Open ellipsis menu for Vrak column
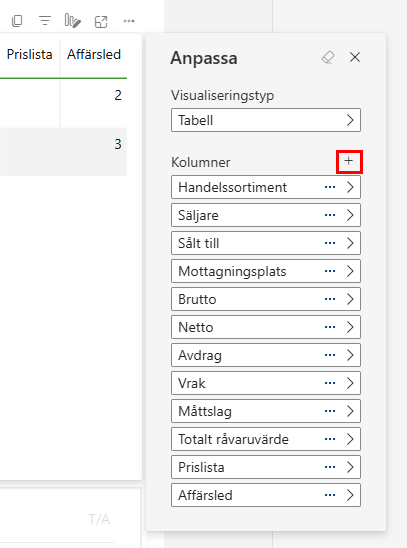Screen dimensions: 407x548 pos(330,383)
